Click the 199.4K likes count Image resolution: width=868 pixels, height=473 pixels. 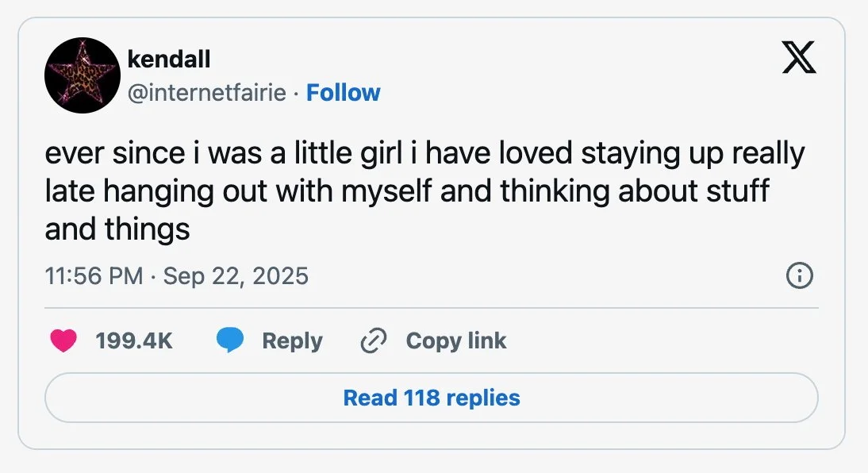133,340
